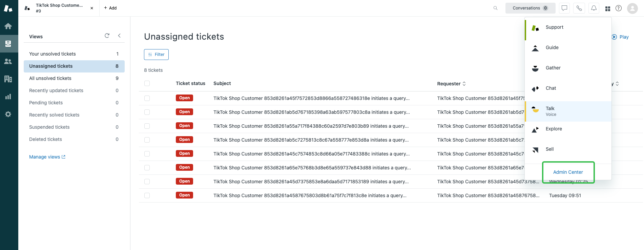This screenshot has height=250, width=644.
Task: Open Organizations icon in left sidebar
Action: pos(8,79)
